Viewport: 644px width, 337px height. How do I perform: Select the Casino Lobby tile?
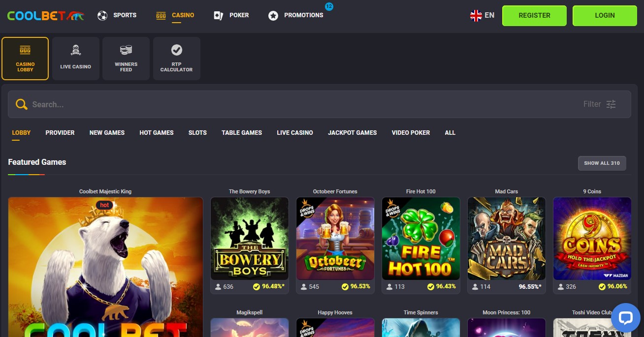coord(25,58)
